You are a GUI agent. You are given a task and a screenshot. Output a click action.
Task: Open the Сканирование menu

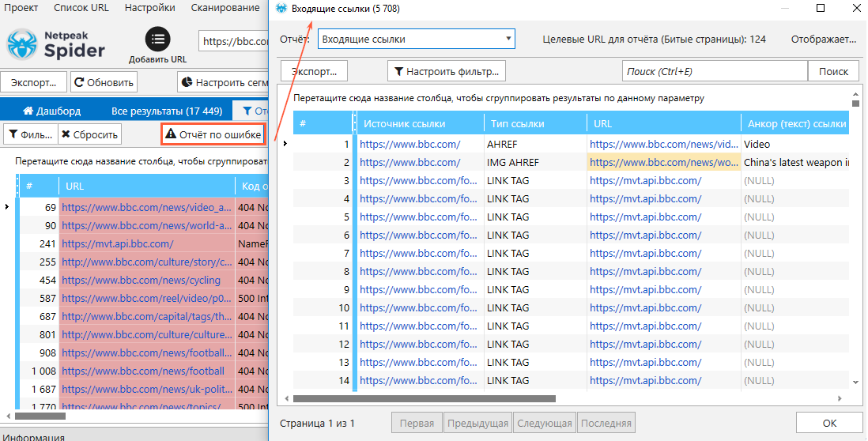[x=225, y=8]
